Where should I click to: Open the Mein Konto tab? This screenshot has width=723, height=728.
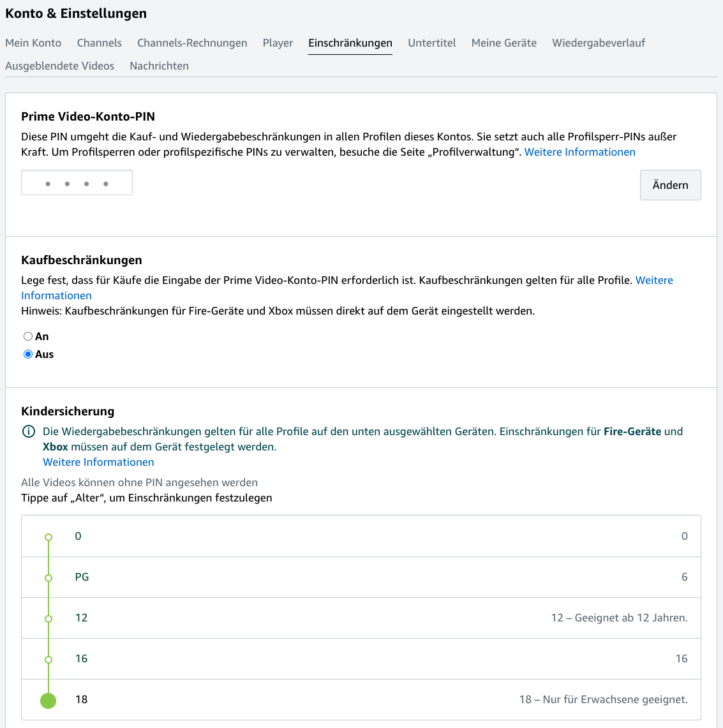[x=33, y=43]
